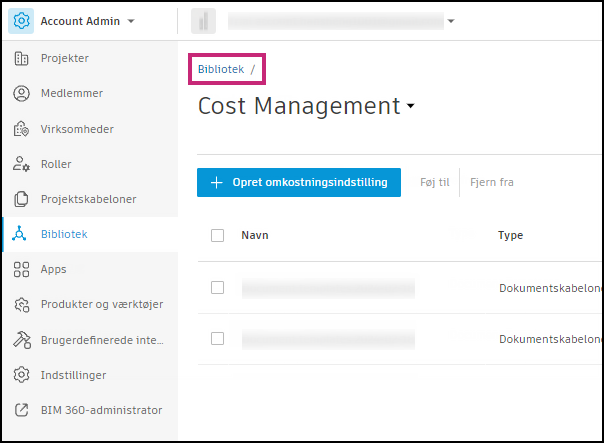604x443 pixels.
Task: Click the Projekter building icon
Action: (x=21, y=59)
